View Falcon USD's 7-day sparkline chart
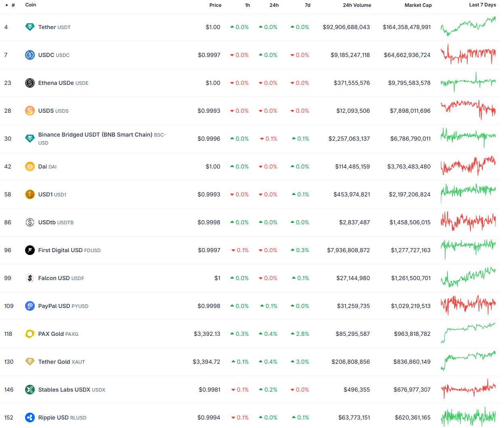Image resolution: width=504 pixels, height=428 pixels. pos(468,278)
